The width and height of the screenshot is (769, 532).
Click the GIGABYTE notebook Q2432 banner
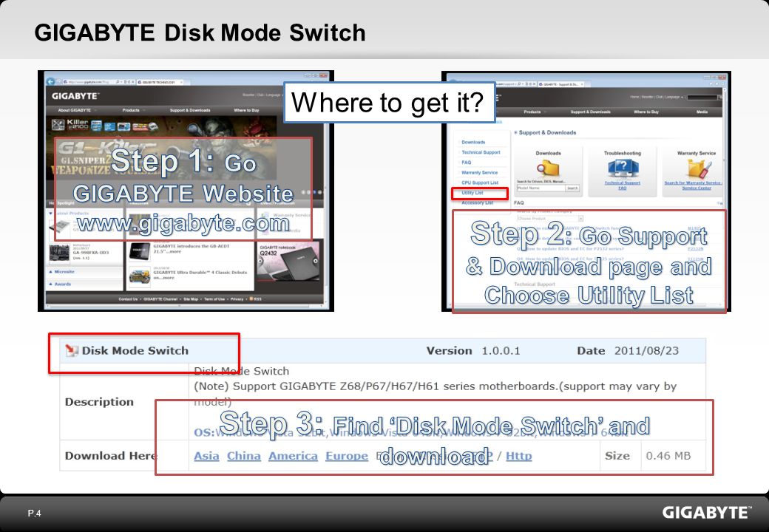click(x=289, y=261)
